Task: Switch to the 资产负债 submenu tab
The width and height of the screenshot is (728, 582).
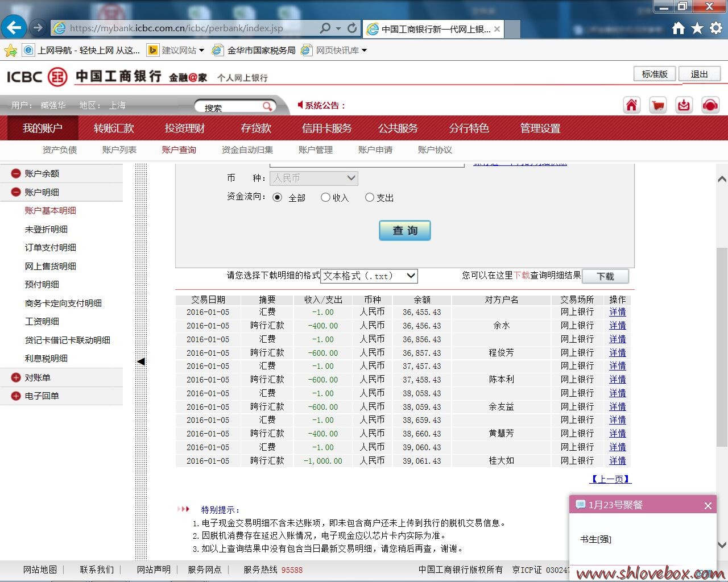Action: [60, 150]
